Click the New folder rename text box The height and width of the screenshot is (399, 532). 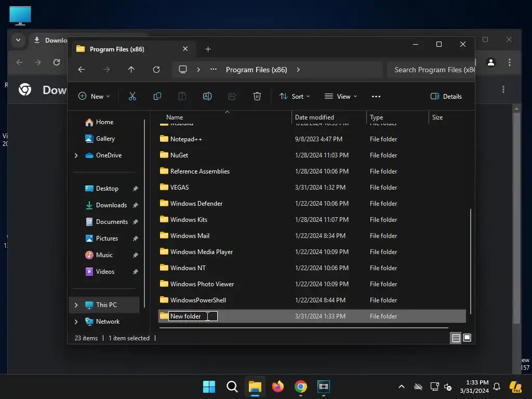193,316
